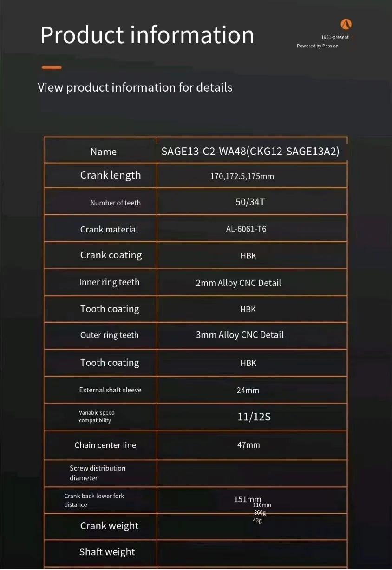Click the 24mm shaft sleeve value
392x570 pixels.
pos(248,390)
